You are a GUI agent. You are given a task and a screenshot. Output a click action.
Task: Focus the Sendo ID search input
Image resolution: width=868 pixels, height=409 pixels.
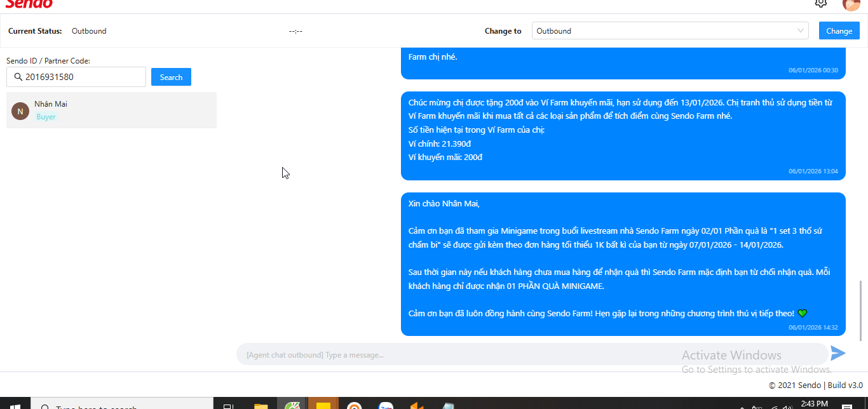tap(76, 77)
